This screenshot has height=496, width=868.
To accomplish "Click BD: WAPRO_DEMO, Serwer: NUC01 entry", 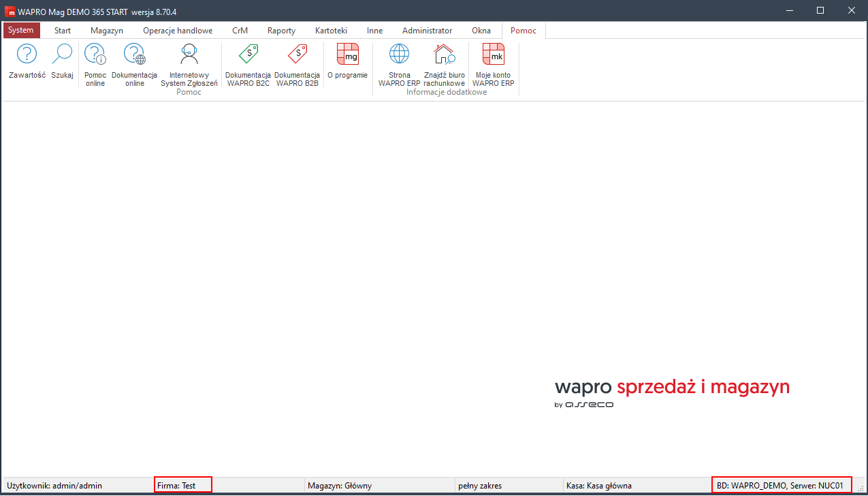I will click(x=782, y=485).
